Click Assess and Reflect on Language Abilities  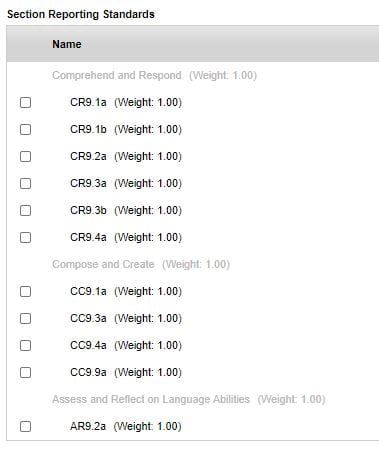(x=151, y=399)
